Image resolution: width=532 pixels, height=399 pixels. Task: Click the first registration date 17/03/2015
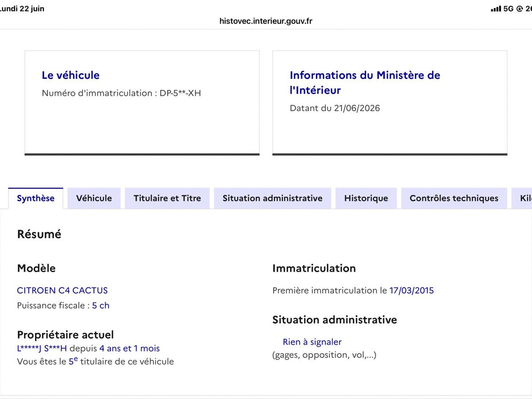411,290
